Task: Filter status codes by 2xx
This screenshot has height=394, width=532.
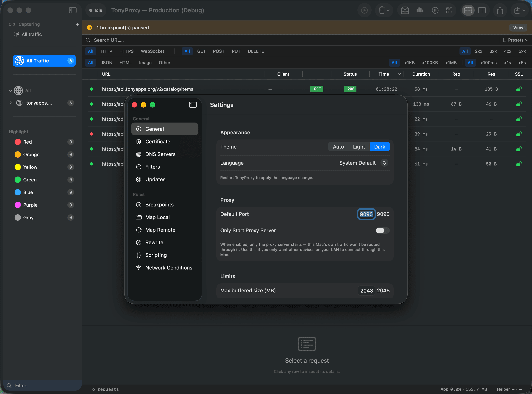Action: [x=478, y=51]
